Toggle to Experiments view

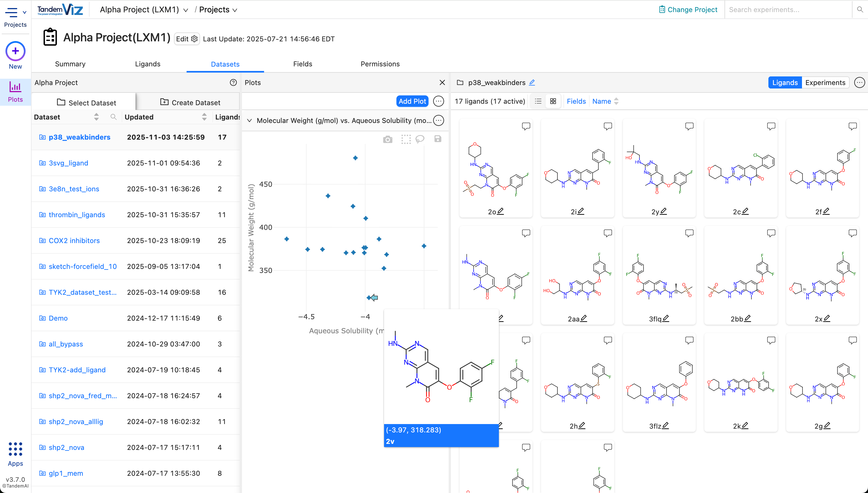click(825, 83)
